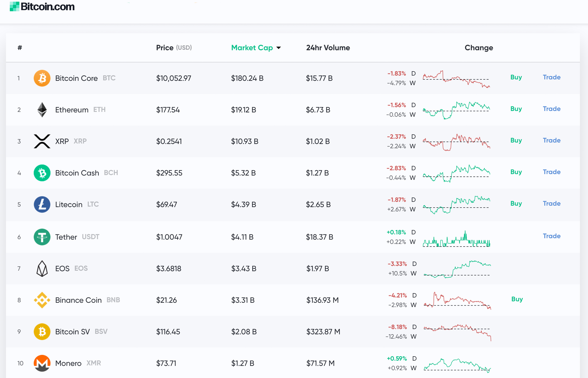The image size is (588, 378).
Task: Trade Litecoin
Action: click(552, 203)
